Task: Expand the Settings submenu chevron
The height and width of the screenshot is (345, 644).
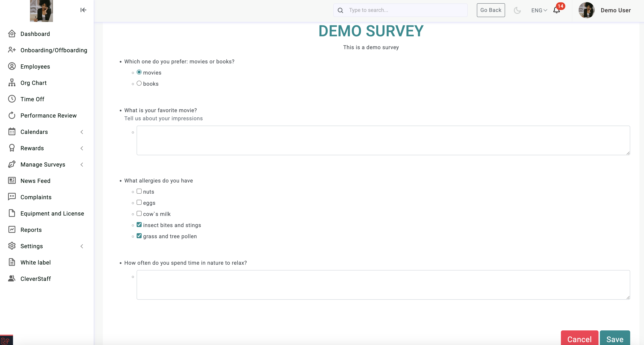Action: coord(82,246)
